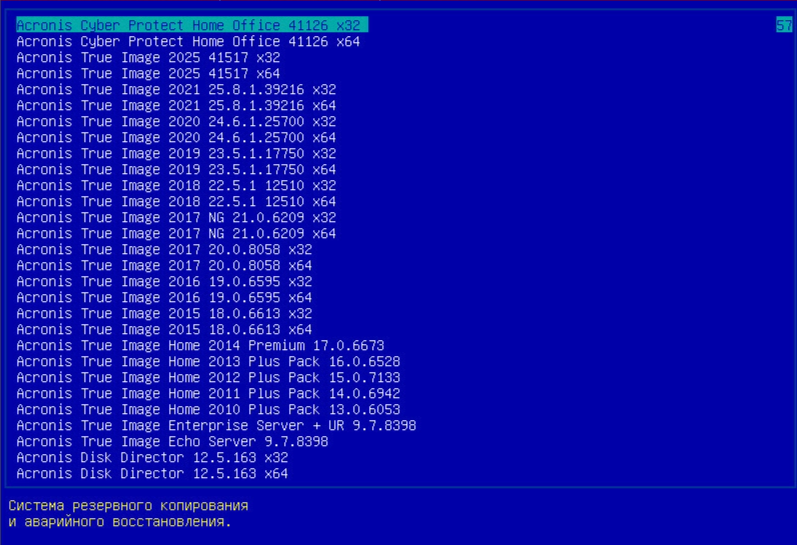The width and height of the screenshot is (797, 545).
Task: Choose Acronis True Image 2025 41517 x32
Action: (x=148, y=57)
